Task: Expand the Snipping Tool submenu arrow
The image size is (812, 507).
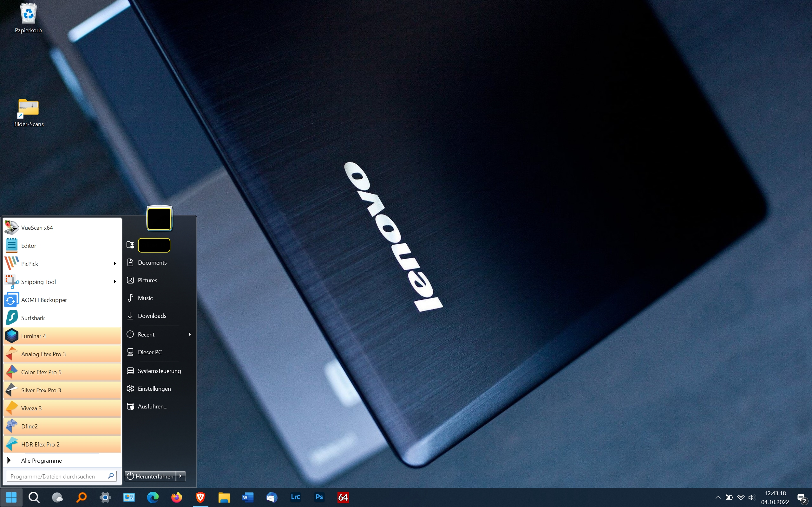Action: [115, 282]
